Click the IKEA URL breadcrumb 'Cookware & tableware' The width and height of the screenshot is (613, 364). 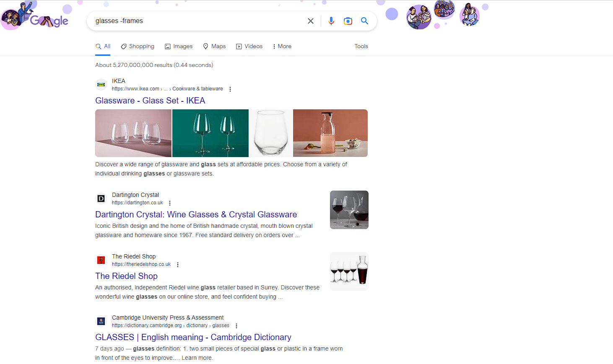click(x=197, y=89)
